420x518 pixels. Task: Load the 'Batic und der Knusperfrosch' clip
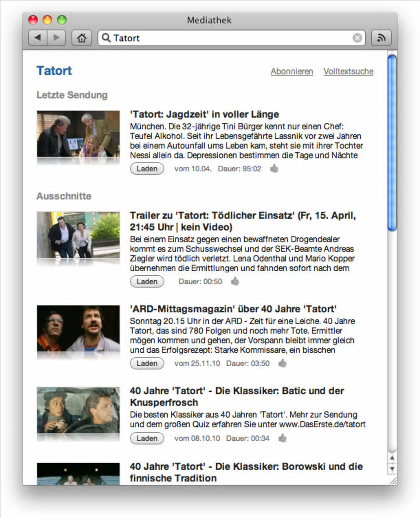pos(147,438)
